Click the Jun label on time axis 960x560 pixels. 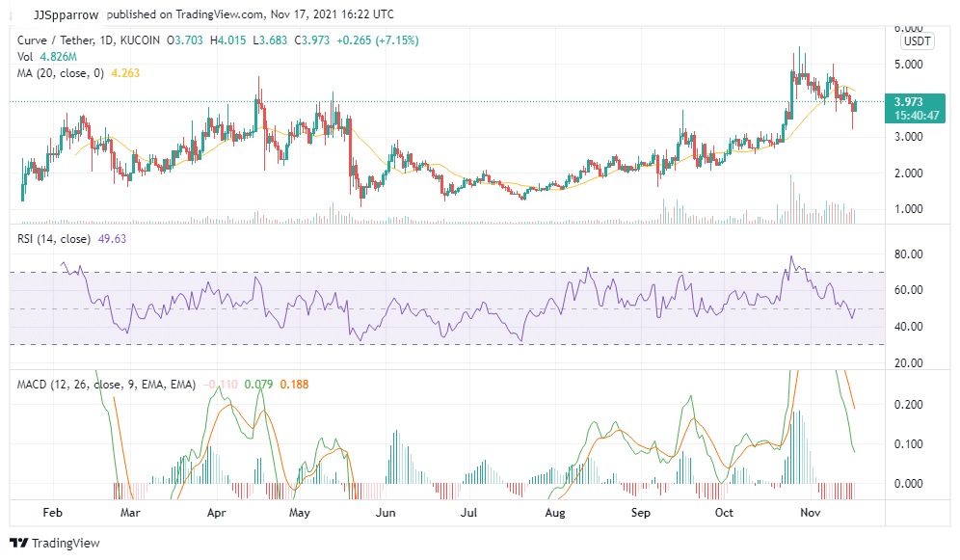386,513
